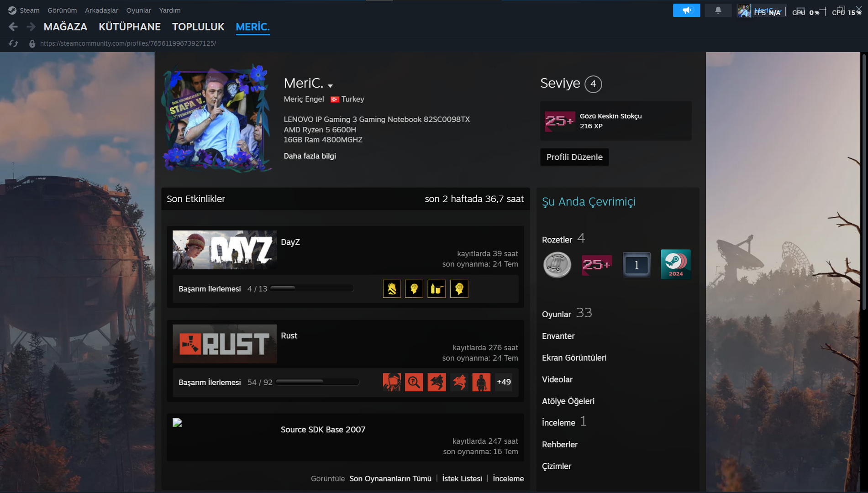Viewport: 868px width, 493px height.
Task: Click the Gözü Keskin Stokçu badge title
Action: 610,116
